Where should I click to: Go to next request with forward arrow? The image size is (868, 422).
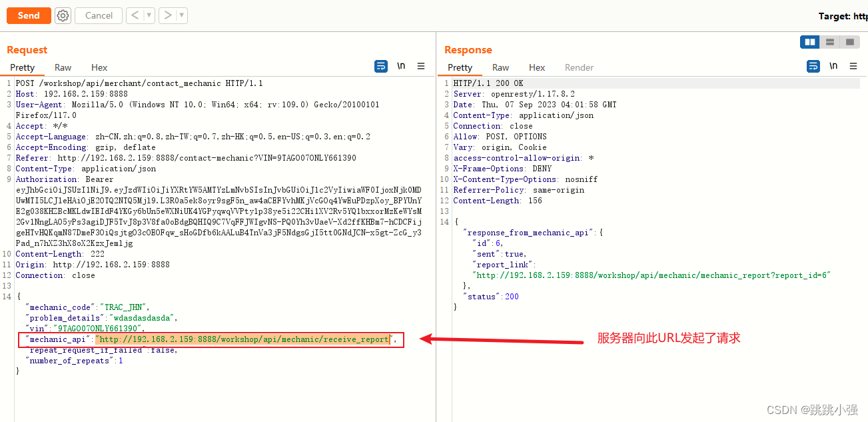pyautogui.click(x=167, y=15)
